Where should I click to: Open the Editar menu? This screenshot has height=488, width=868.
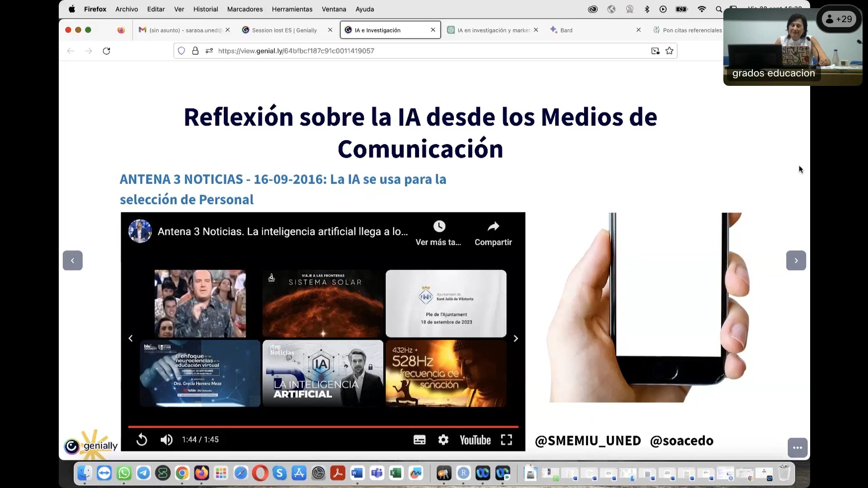[x=156, y=9]
